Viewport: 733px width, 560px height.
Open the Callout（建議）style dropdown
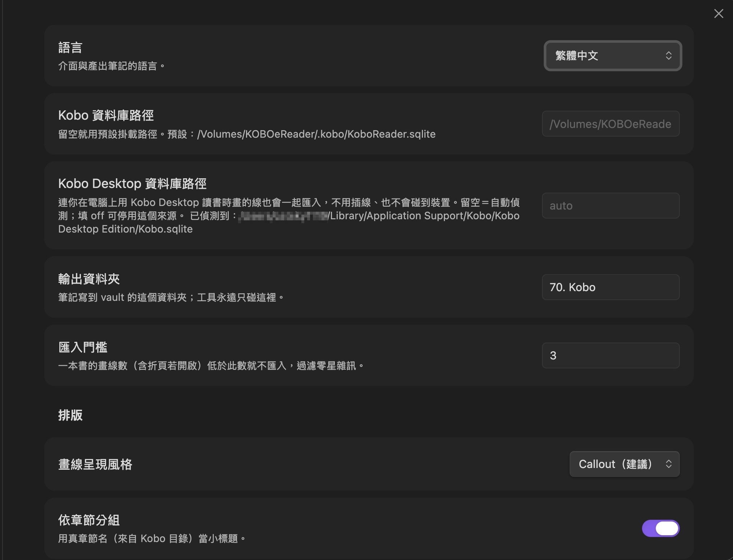(624, 464)
